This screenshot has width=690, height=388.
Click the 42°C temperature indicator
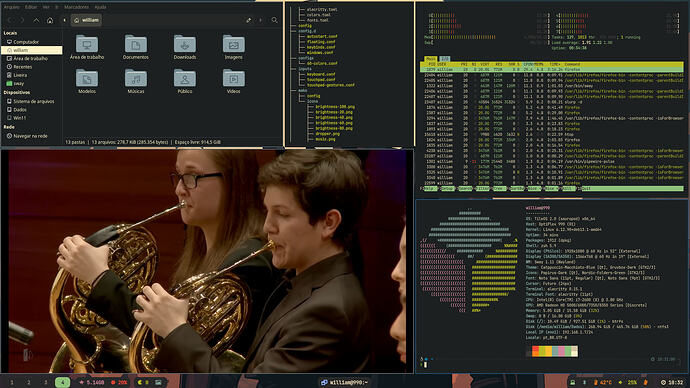[x=602, y=382]
